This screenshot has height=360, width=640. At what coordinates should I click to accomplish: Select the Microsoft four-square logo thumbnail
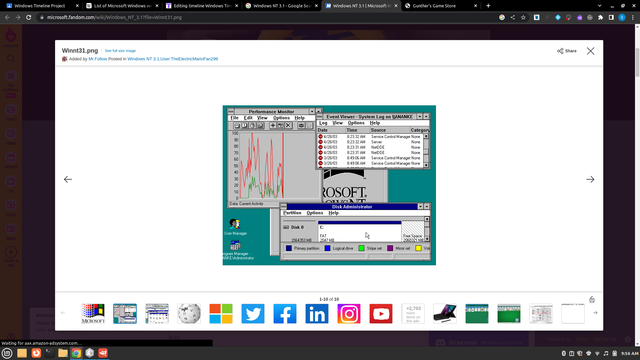coord(221,313)
